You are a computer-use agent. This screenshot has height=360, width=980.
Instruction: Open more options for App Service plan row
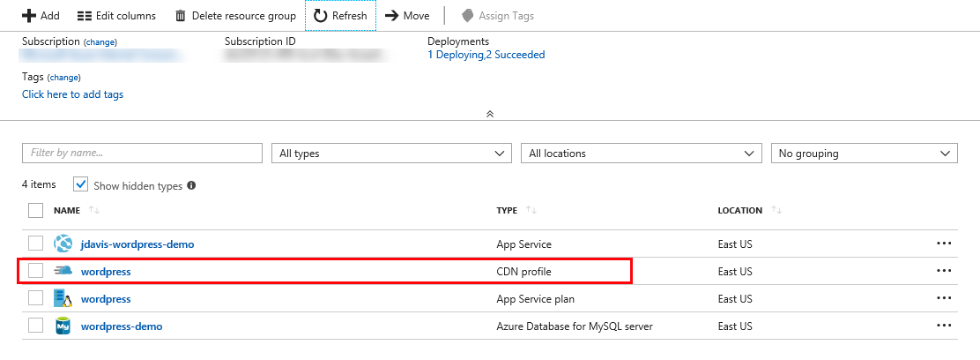944,298
